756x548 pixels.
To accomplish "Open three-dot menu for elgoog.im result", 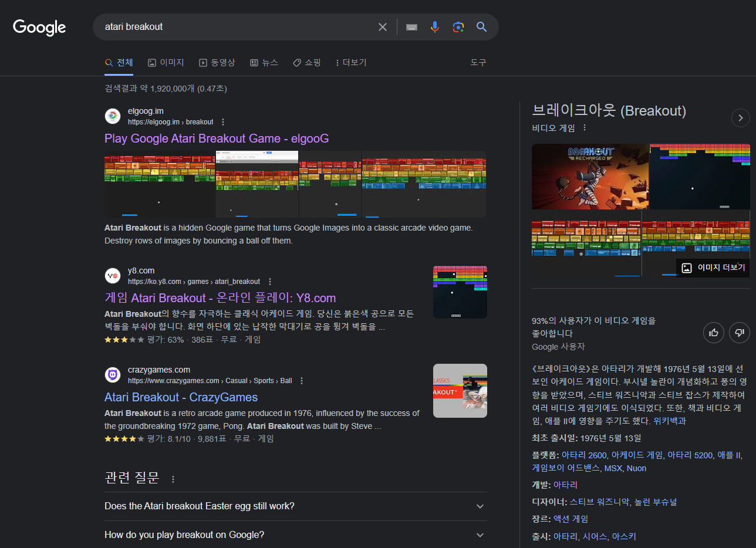I will 223,122.
